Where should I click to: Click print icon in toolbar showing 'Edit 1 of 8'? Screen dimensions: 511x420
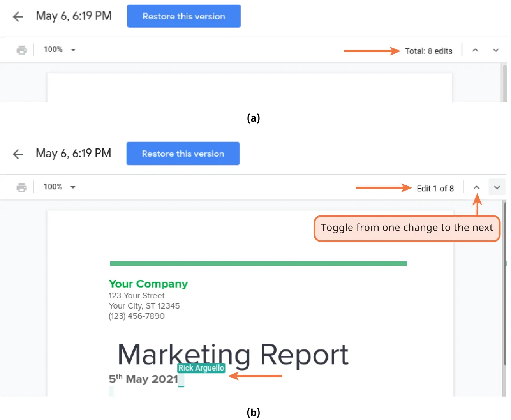pyautogui.click(x=22, y=187)
